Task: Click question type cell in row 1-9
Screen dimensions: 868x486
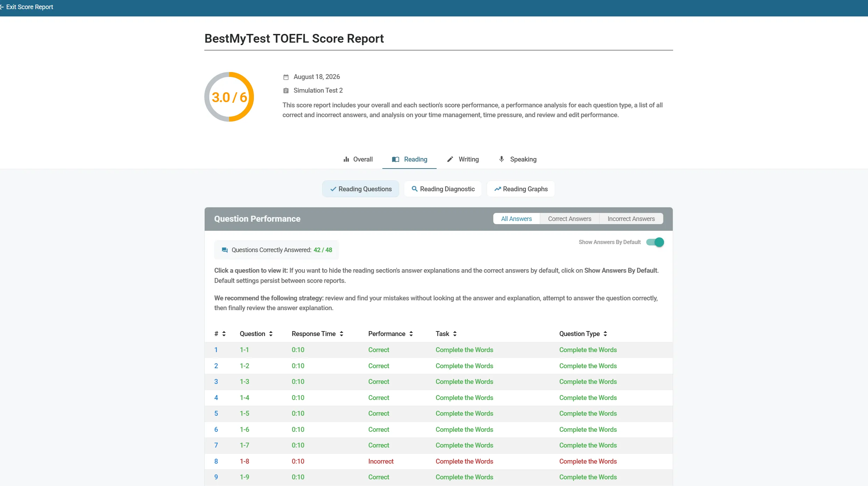Action: coord(588,477)
